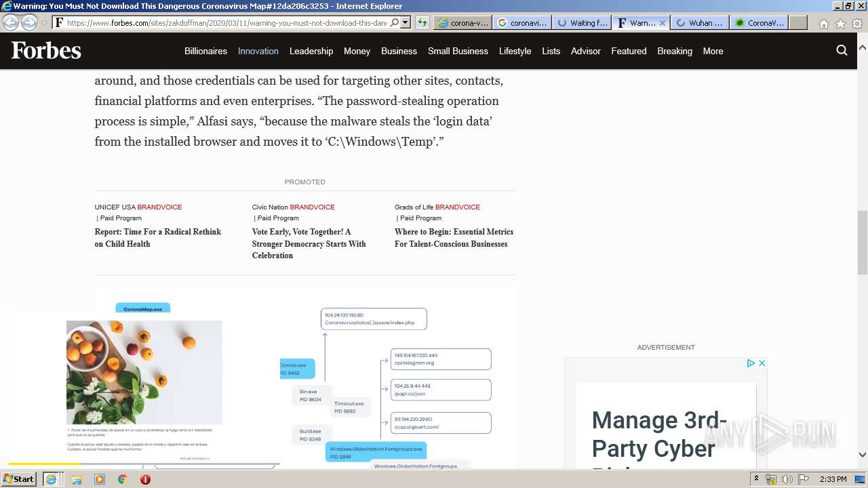868x488 pixels.
Task: Open the red Opera taskbar icon
Action: pyautogui.click(x=145, y=479)
